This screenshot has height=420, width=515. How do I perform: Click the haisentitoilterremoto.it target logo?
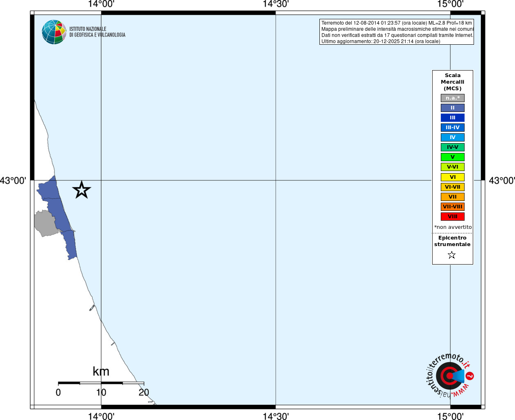[x=450, y=375]
